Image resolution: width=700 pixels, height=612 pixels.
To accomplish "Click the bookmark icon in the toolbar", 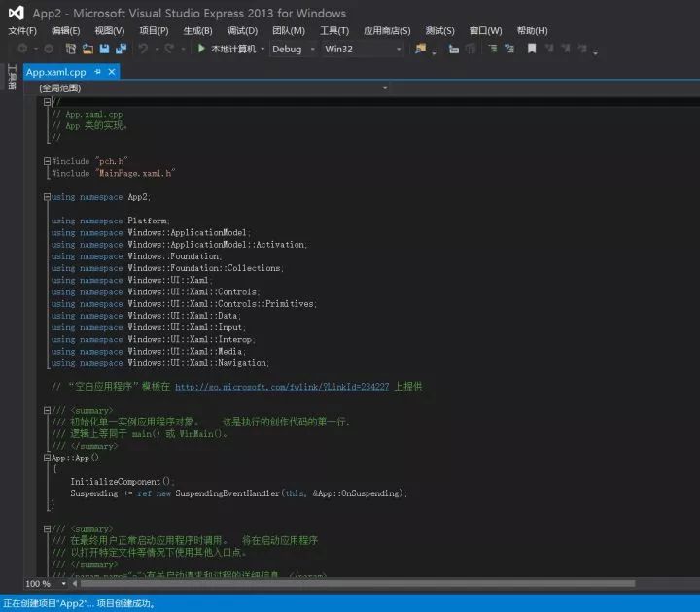I will [532, 49].
